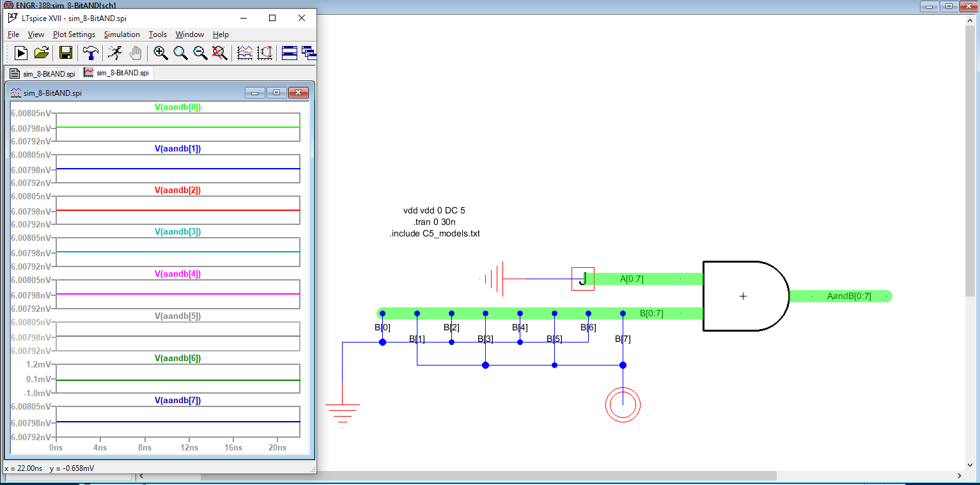Screen dimensions: 980x485
Task: Minimize the waveform subwindow
Action: tap(255, 93)
